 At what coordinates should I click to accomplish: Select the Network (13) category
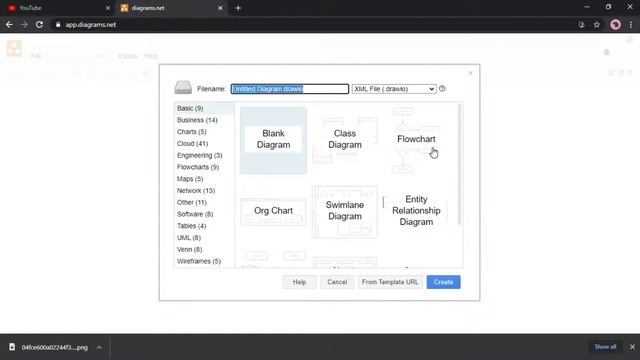click(204, 191)
